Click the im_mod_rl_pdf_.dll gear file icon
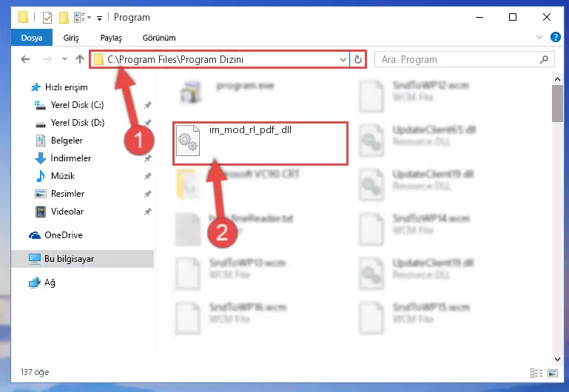The width and height of the screenshot is (569, 392). coord(188,141)
